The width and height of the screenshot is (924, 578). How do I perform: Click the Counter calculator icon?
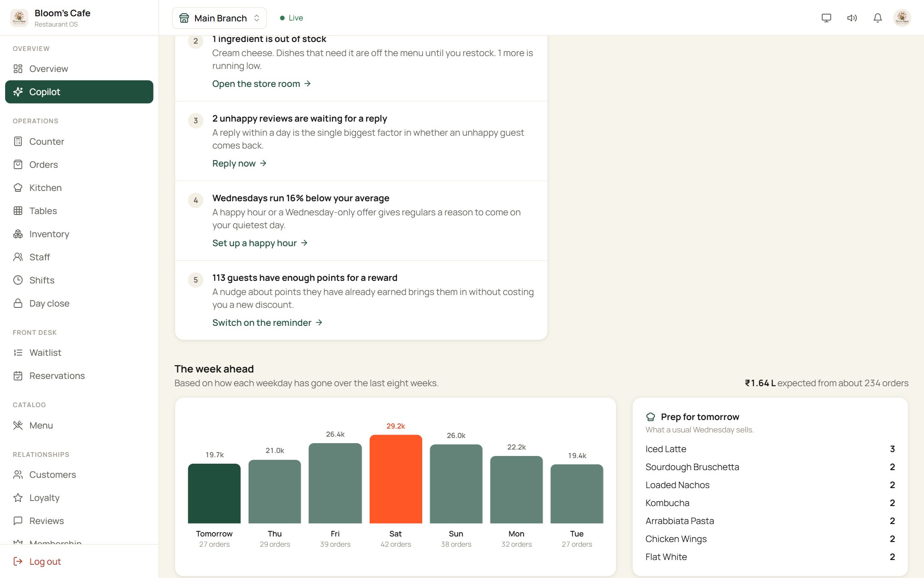[x=18, y=142]
